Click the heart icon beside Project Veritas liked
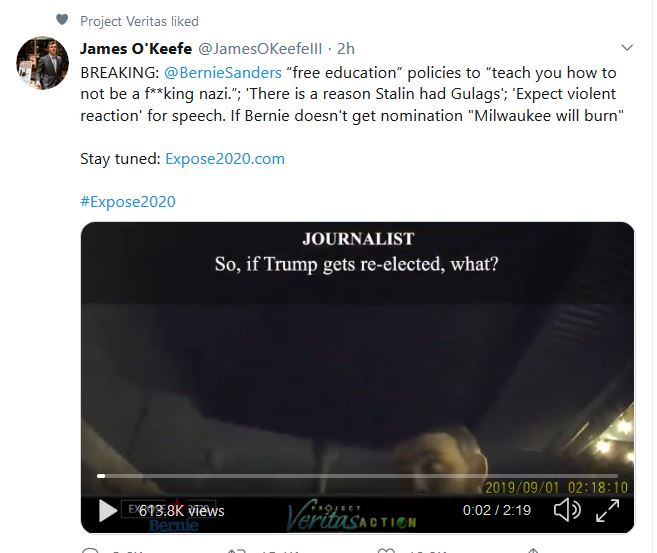Viewport: 657px width, 553px height. [62, 20]
